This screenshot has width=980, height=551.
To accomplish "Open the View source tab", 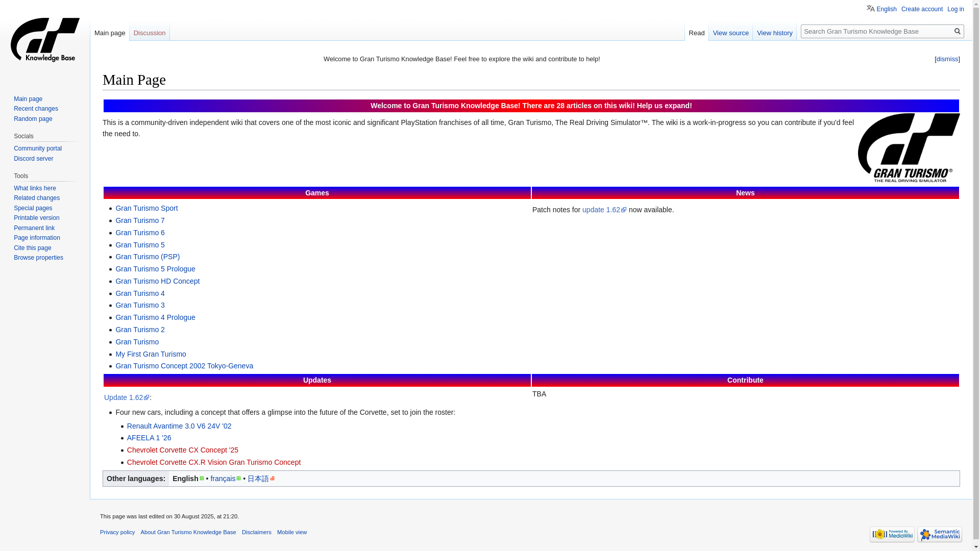I will click(731, 33).
